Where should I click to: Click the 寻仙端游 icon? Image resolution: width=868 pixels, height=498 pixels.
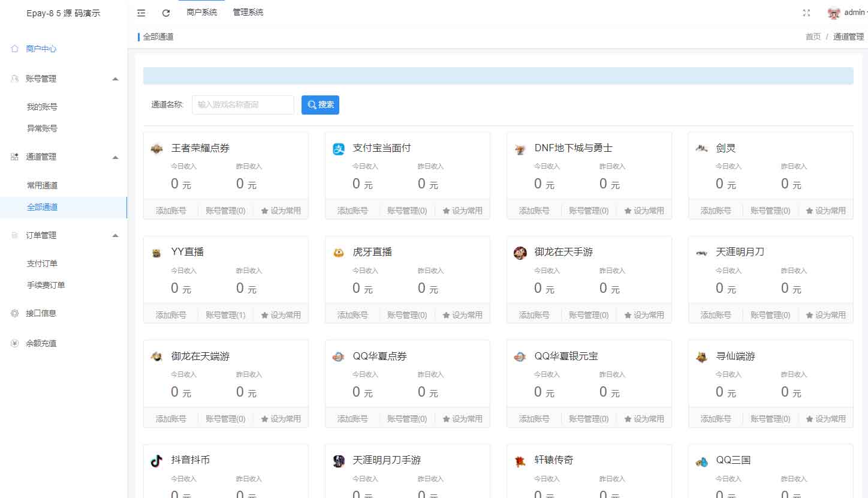point(702,356)
